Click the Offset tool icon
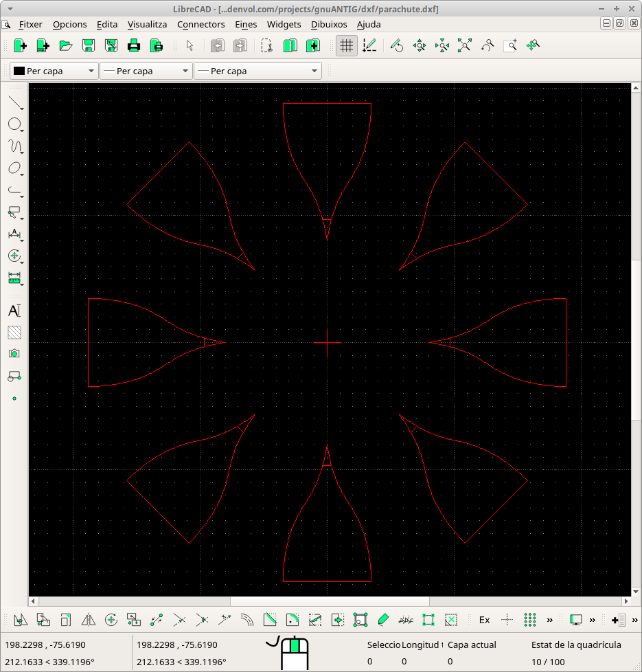This screenshot has width=642, height=672. coord(247,620)
